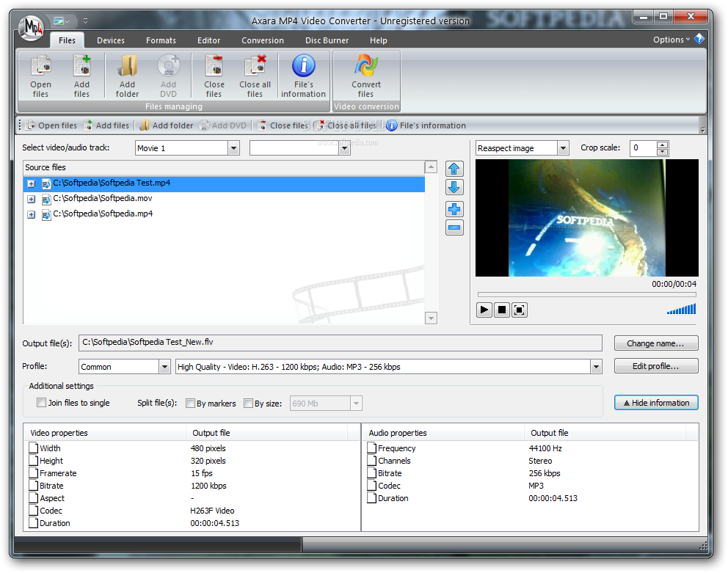
Task: Click Open files in the quick toolbar
Action: (51, 125)
